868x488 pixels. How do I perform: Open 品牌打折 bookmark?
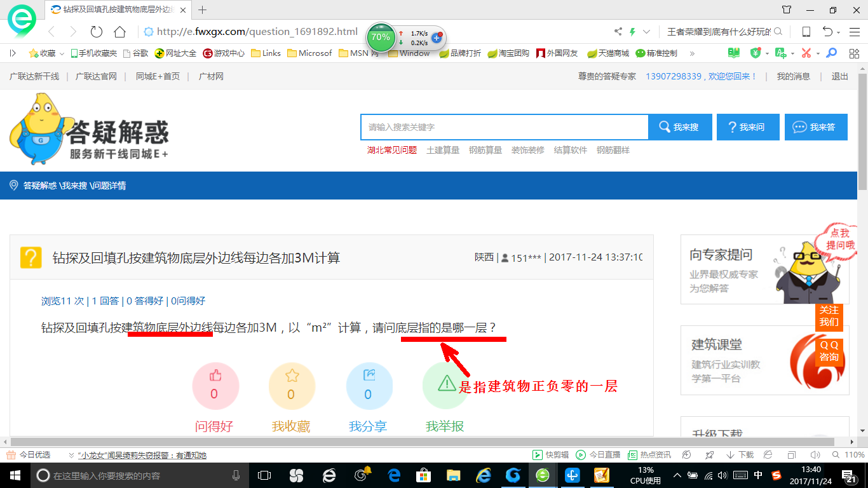coord(460,53)
